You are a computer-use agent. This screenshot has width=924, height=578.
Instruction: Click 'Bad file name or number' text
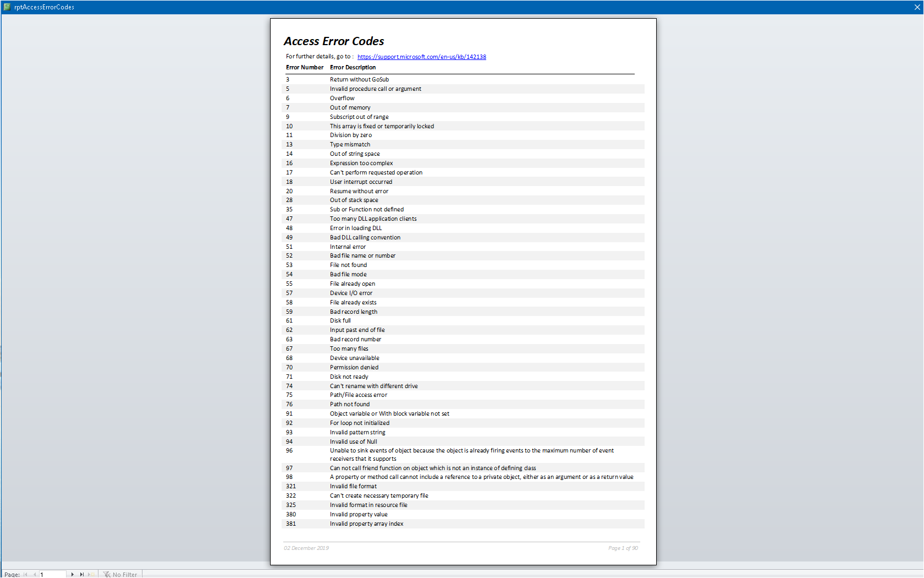point(362,256)
